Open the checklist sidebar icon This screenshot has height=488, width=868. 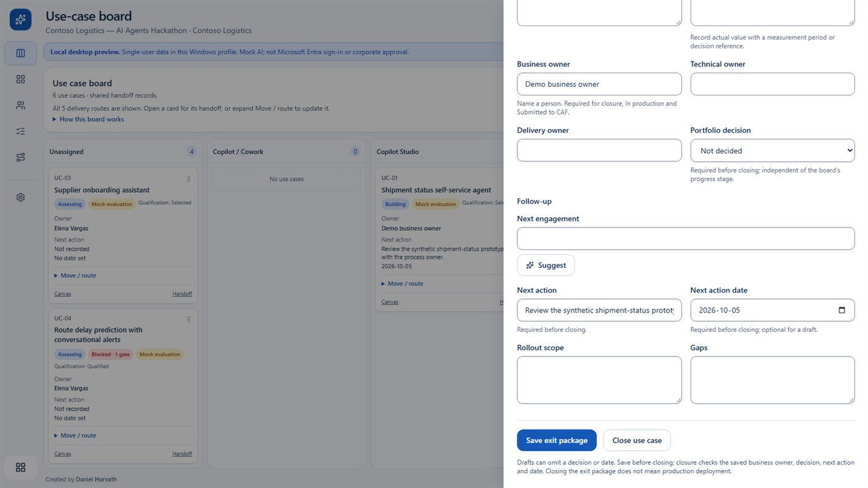pos(20,131)
